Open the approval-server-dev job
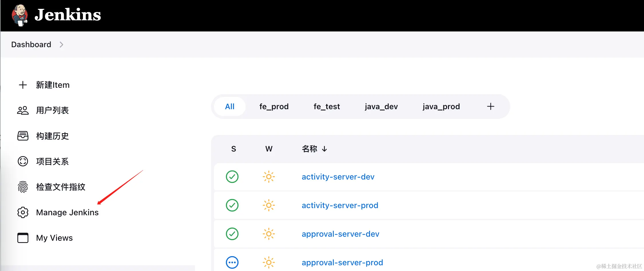644x271 pixels. click(341, 234)
